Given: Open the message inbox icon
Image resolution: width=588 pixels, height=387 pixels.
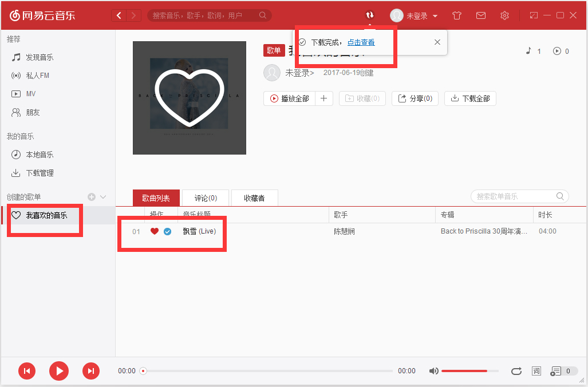Looking at the screenshot, I should point(480,15).
